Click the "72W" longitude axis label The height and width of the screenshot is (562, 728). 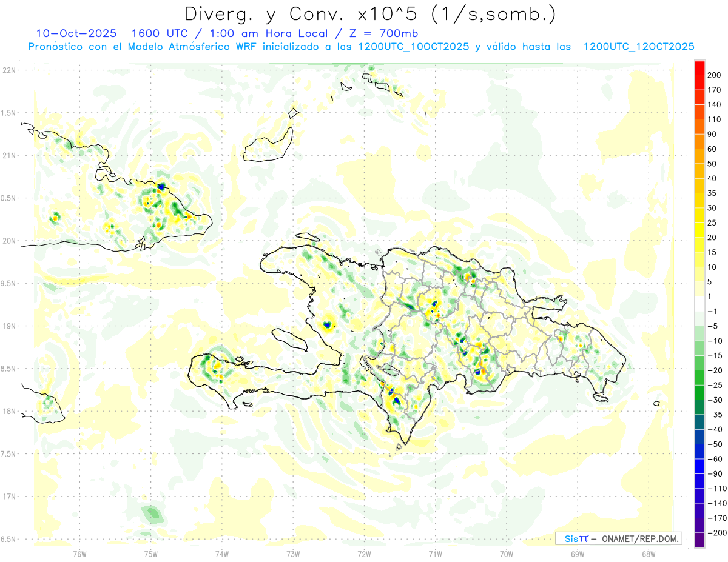pyautogui.click(x=364, y=553)
